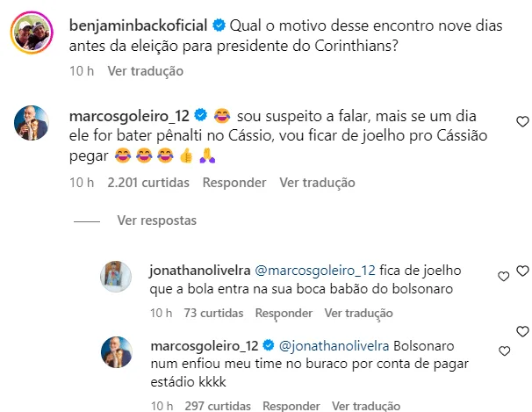Like marcosgoleiro_12's comment about Cássio's penalty
This screenshot has height=412, width=532.
tap(521, 120)
